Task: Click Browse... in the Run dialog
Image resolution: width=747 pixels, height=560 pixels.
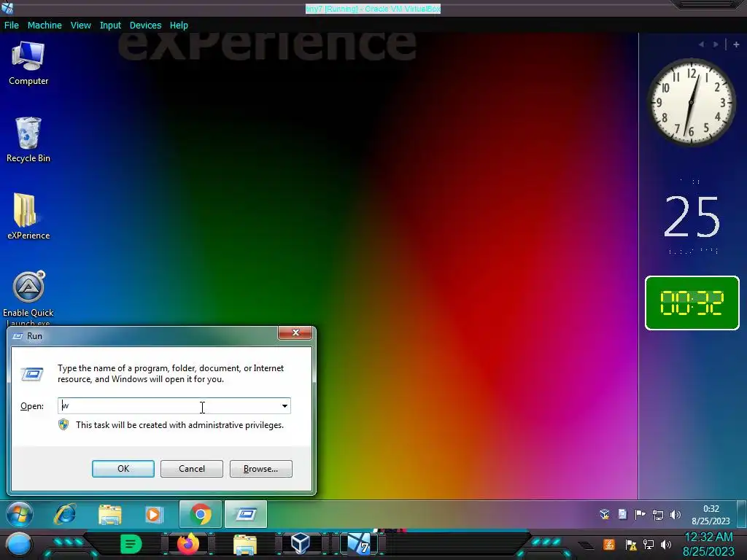Action: pos(260,469)
